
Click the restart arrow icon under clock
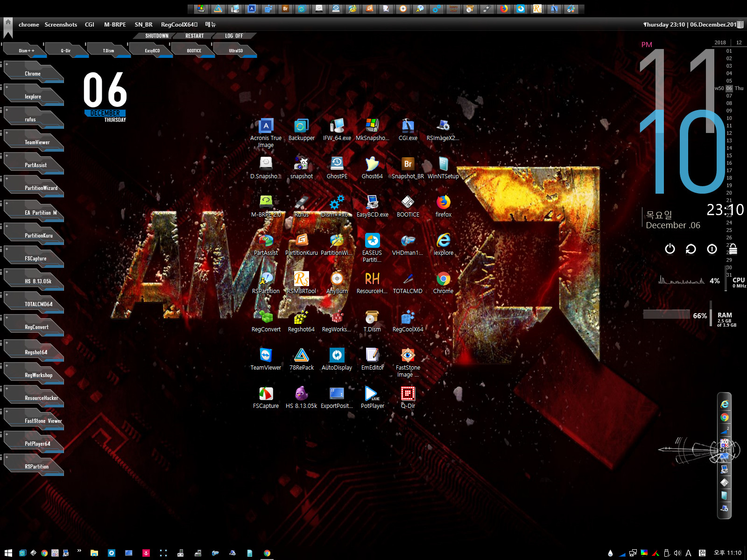tap(691, 249)
